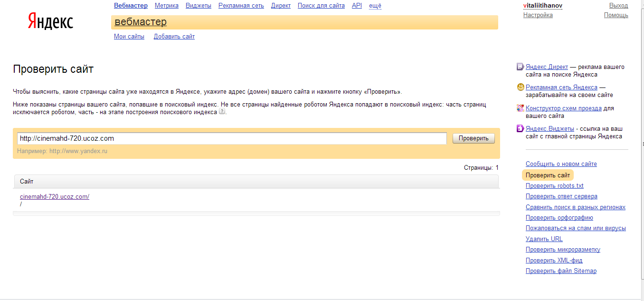
Task: Click the Yandex advertising network smiley icon
Action: pos(520,87)
